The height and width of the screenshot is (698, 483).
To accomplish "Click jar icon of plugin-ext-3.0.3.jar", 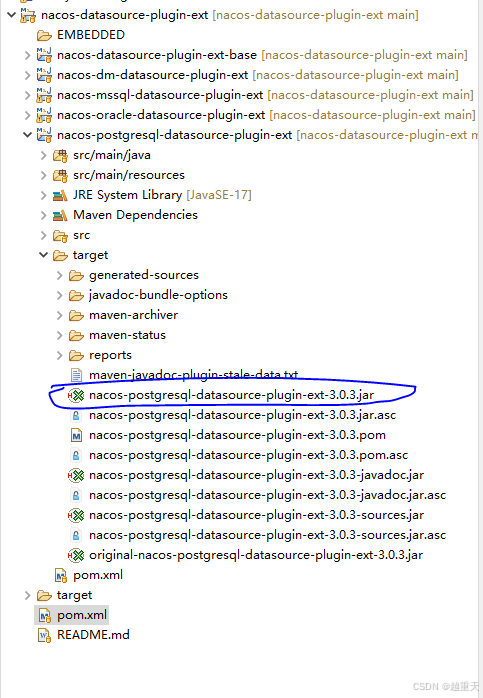I will (76, 395).
